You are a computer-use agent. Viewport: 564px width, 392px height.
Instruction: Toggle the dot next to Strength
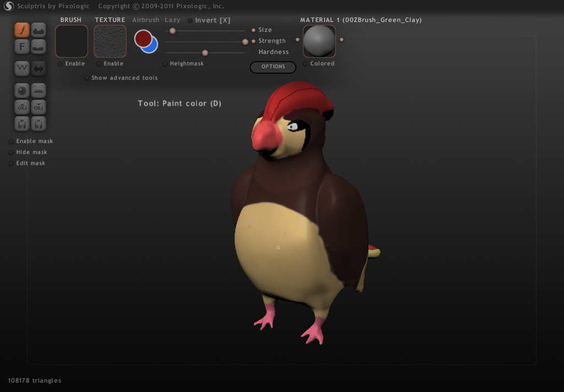point(253,41)
